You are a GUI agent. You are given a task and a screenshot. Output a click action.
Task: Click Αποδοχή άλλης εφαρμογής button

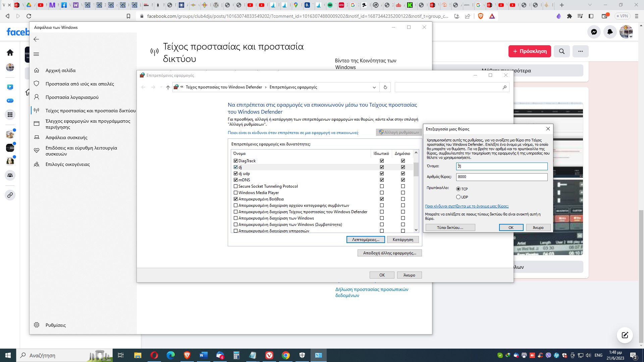tap(389, 253)
